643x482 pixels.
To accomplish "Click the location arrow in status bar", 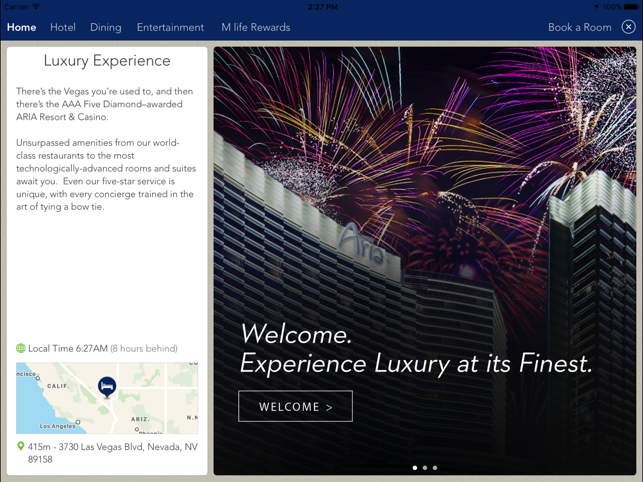I will coord(596,7).
